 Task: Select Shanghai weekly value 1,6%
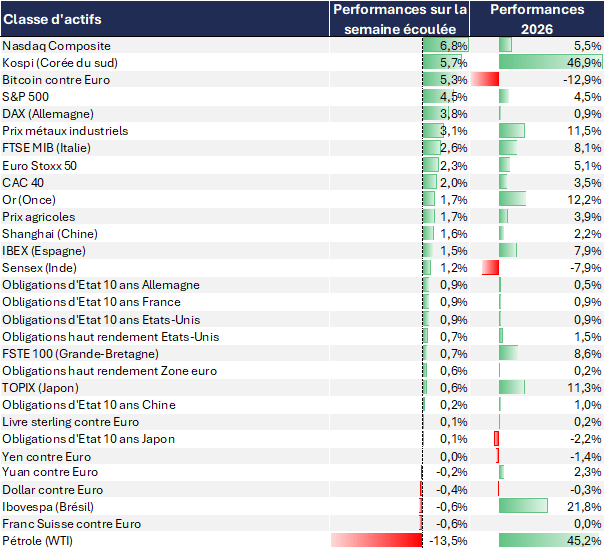[454, 234]
